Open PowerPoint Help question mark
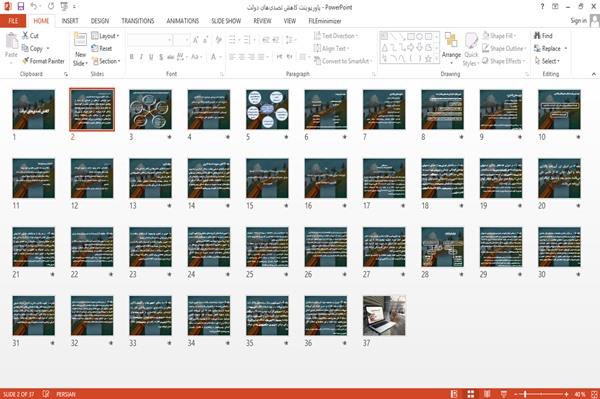Viewport: 600px width, 399px height. (x=542, y=7)
